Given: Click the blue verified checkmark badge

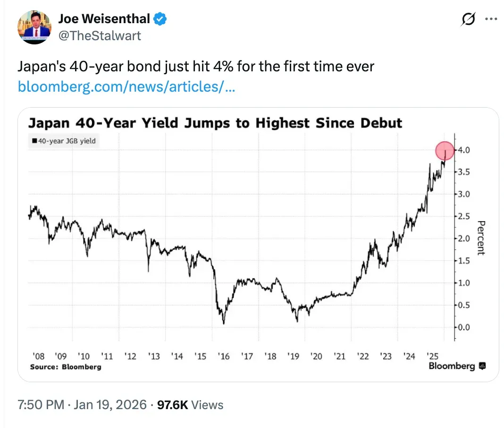Looking at the screenshot, I should coord(160,19).
